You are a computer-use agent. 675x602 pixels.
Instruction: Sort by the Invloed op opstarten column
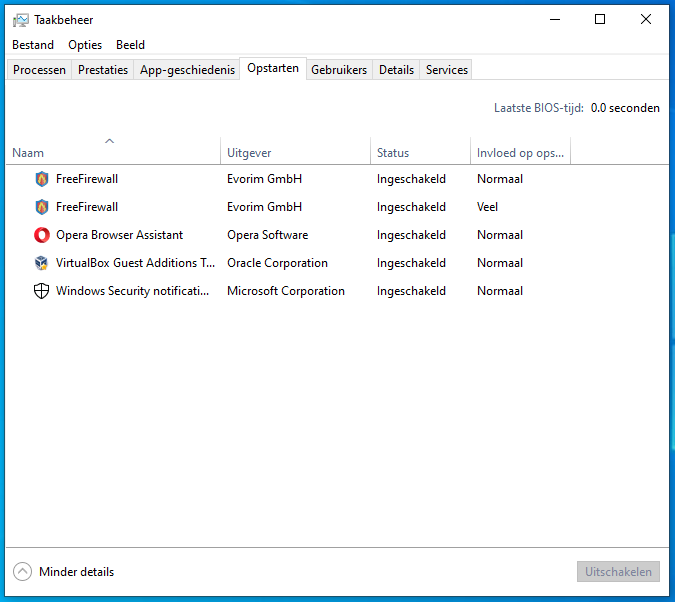pos(519,153)
